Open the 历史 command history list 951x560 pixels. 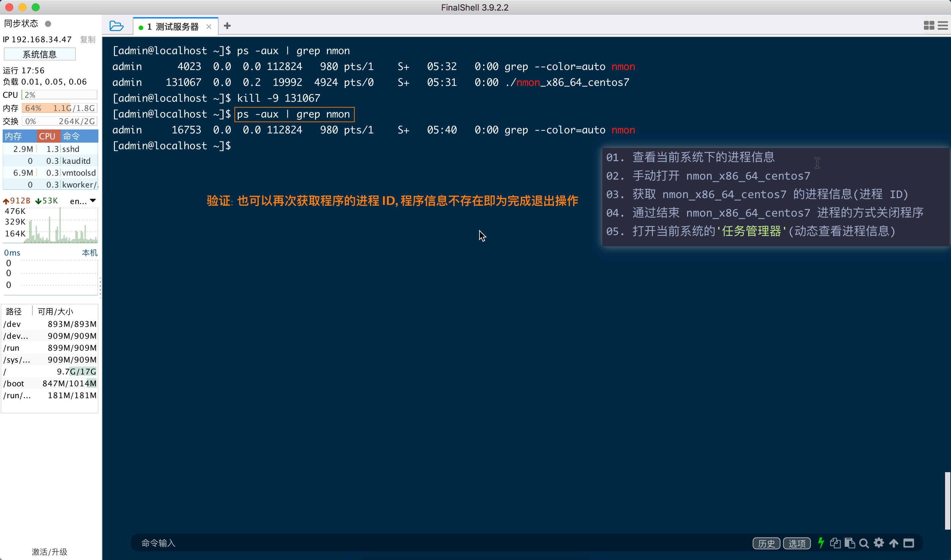766,543
